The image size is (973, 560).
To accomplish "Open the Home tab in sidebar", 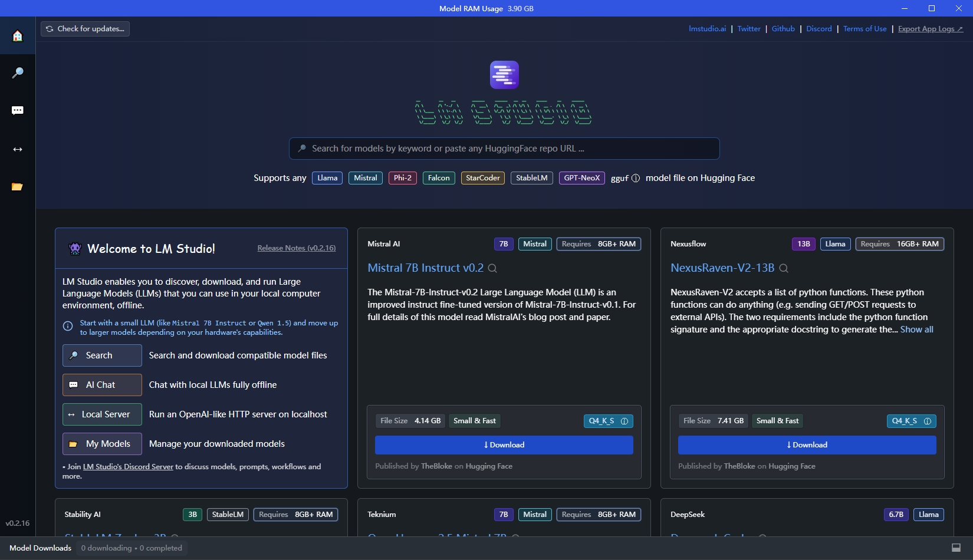I will tap(18, 36).
